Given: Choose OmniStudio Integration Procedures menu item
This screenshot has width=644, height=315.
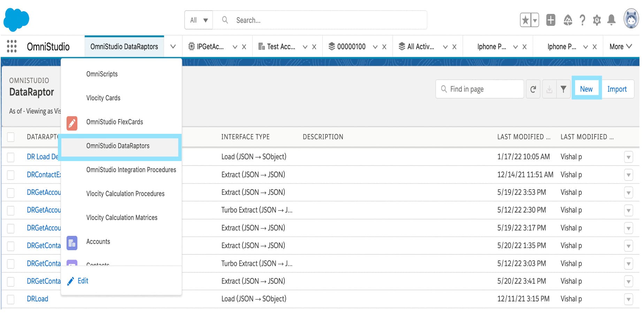Looking at the screenshot, I should coord(131,170).
